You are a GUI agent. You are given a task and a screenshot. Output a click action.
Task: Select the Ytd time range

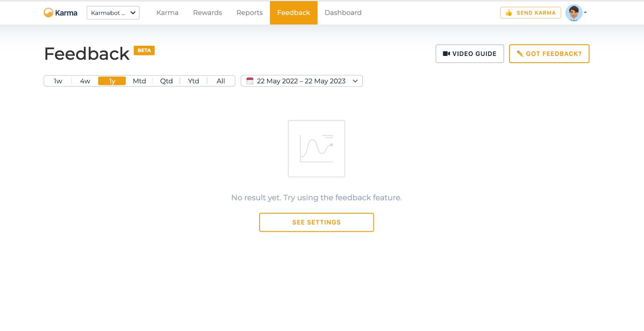pyautogui.click(x=193, y=81)
